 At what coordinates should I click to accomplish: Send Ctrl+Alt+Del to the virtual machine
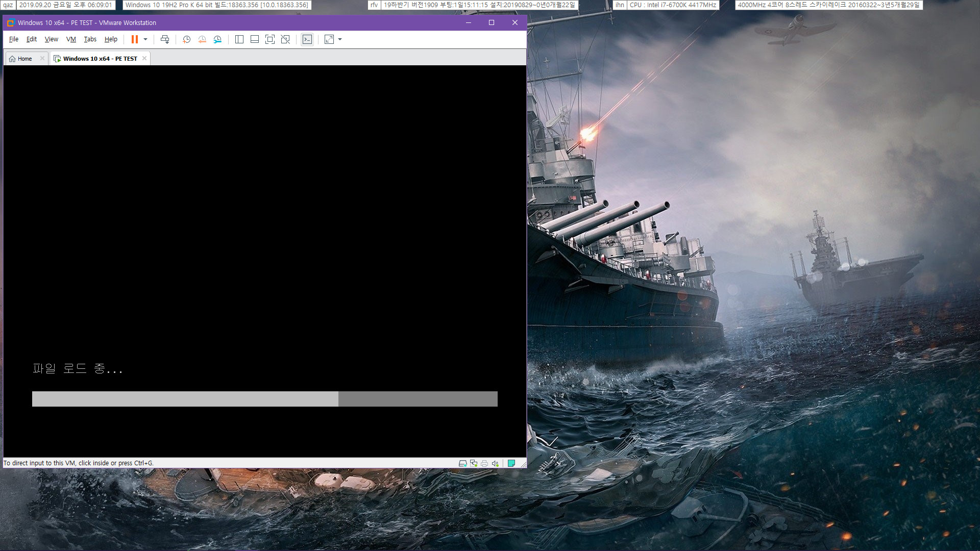(165, 39)
